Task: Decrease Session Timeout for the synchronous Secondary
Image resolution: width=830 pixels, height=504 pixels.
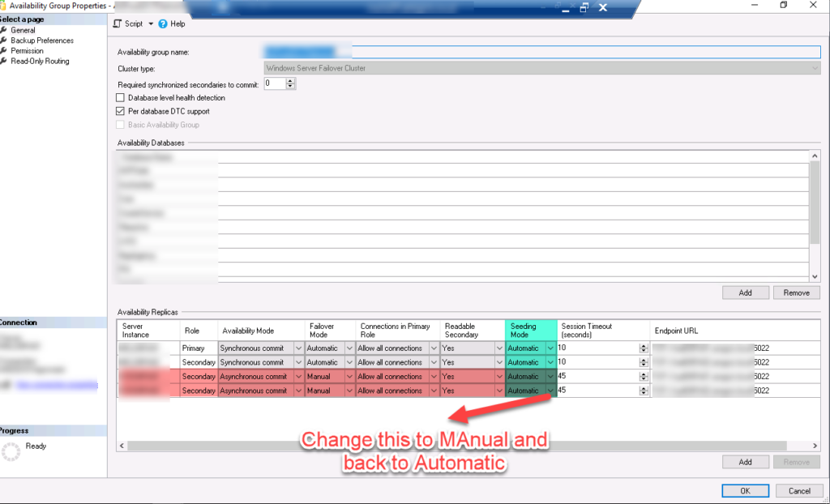Action: pos(644,365)
